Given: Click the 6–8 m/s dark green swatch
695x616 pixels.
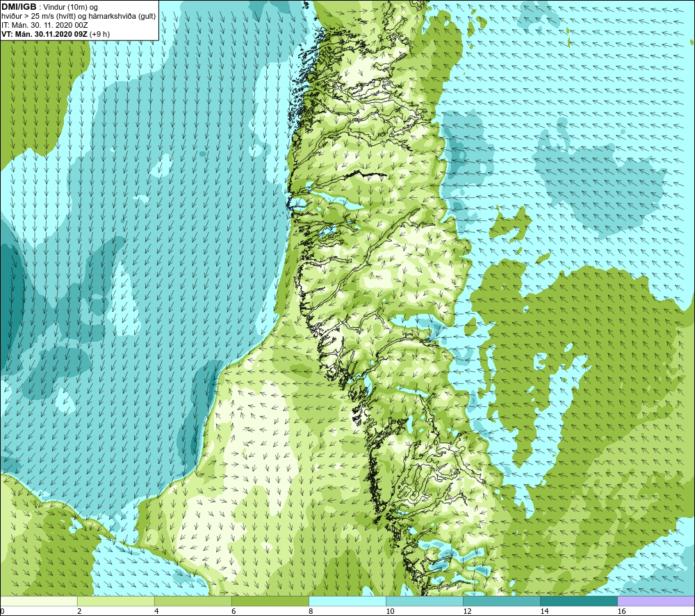Looking at the screenshot, I should click(x=270, y=601).
